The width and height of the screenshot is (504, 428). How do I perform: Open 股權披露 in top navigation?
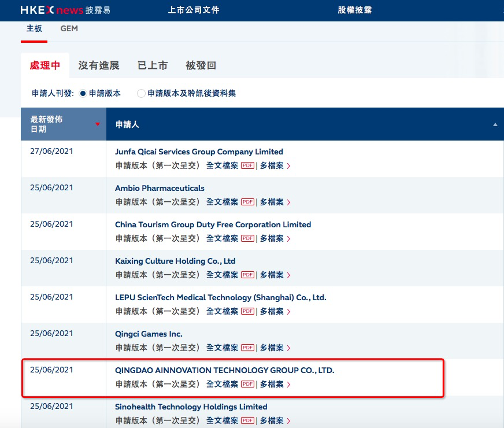(355, 10)
